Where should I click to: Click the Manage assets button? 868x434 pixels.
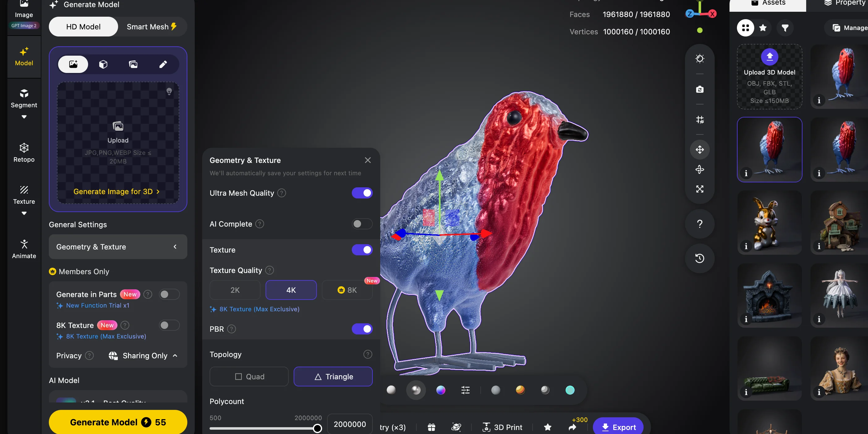849,28
